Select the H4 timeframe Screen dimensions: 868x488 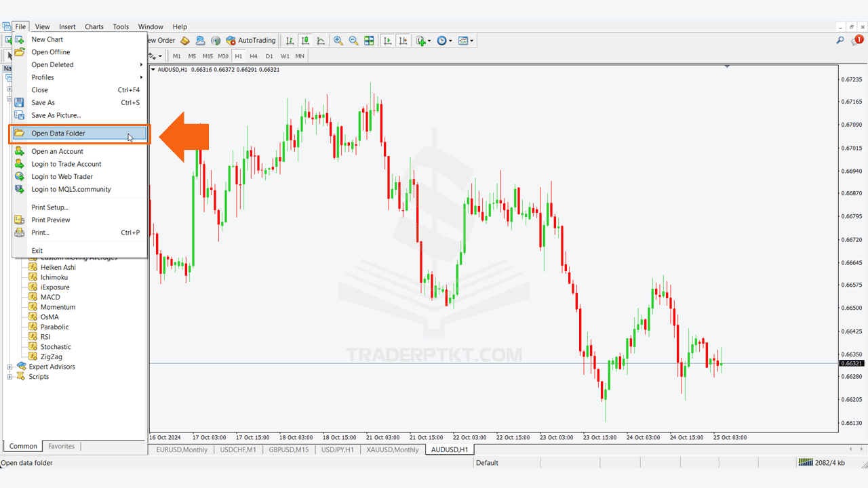point(254,56)
